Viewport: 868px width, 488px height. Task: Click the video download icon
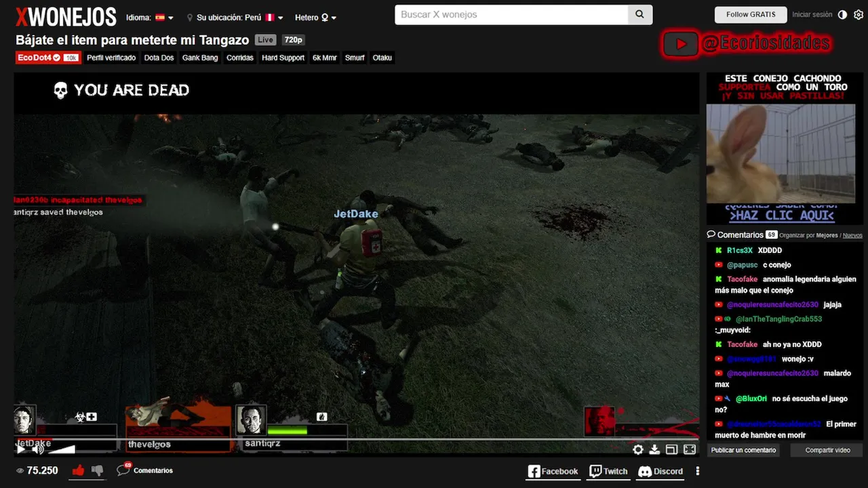click(654, 449)
